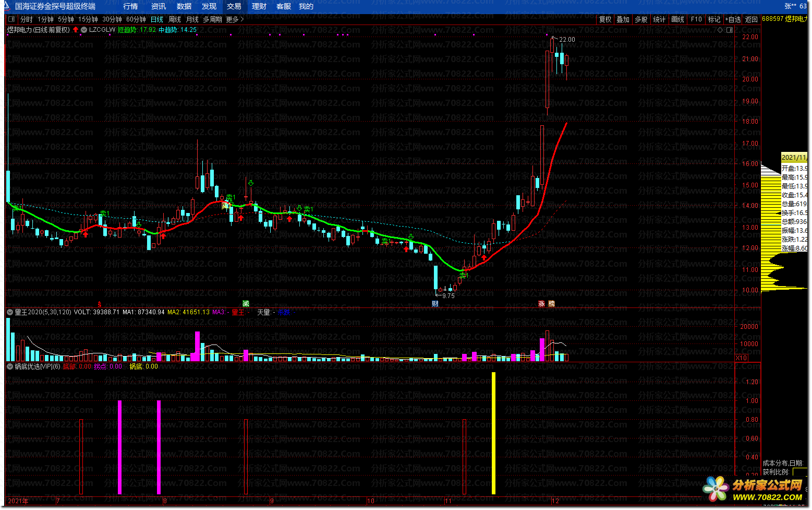Click the 张** user account name
812x510 pixels.
[791, 6]
